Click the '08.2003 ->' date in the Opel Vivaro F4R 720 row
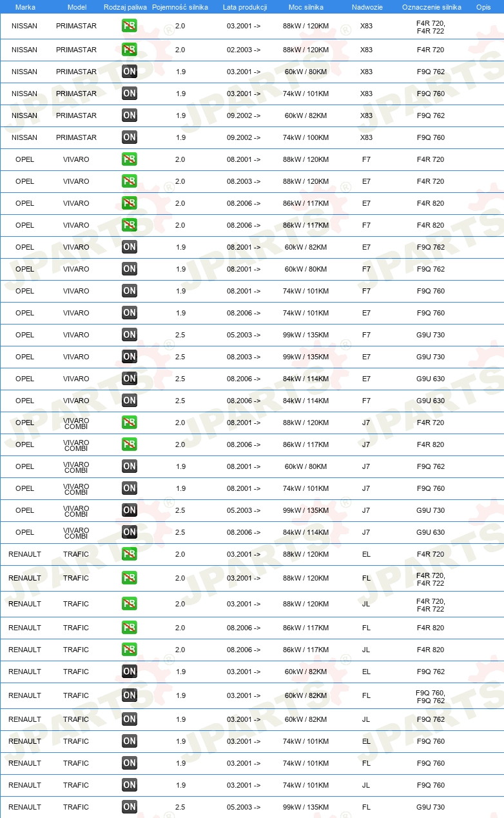This screenshot has height=818, width=504. [x=244, y=181]
